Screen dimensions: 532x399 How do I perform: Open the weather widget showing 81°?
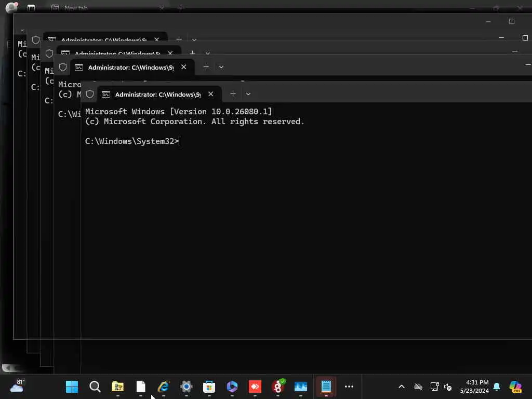click(17, 387)
